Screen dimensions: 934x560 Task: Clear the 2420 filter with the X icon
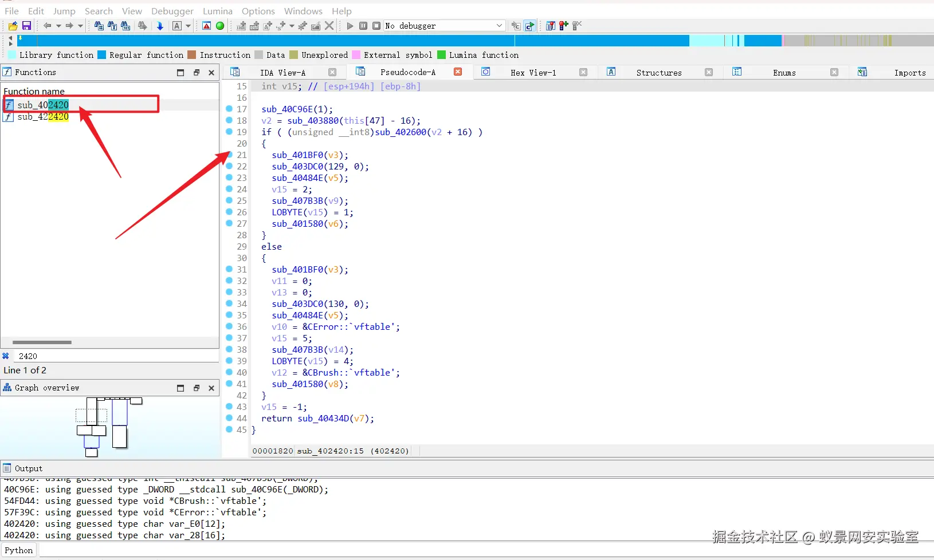6,356
